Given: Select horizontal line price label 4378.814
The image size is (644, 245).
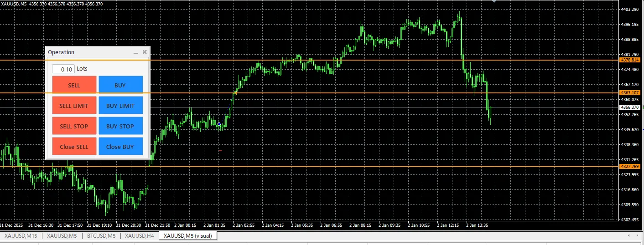Looking at the screenshot, I should (630, 60).
